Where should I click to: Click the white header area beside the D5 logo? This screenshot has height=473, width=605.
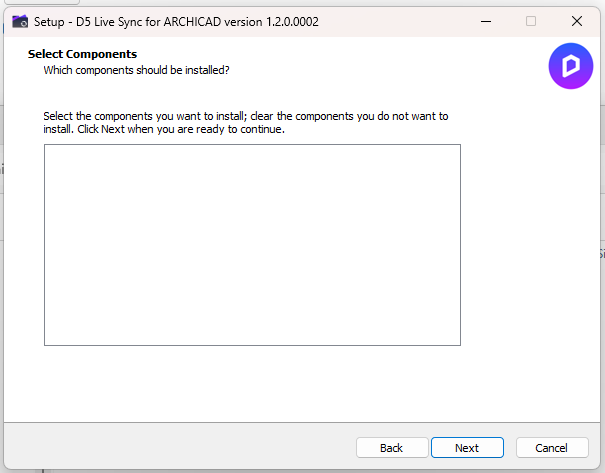[x=400, y=65]
